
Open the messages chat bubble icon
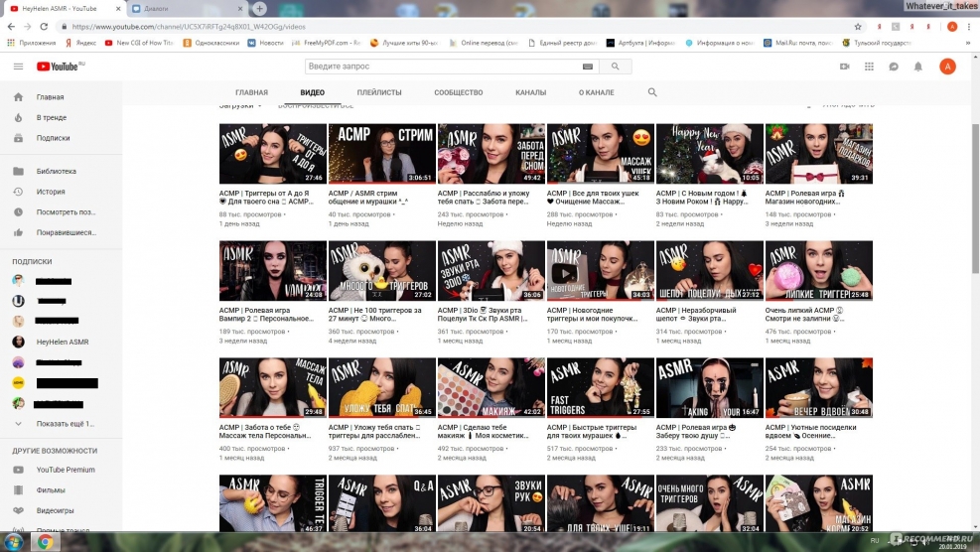click(894, 67)
